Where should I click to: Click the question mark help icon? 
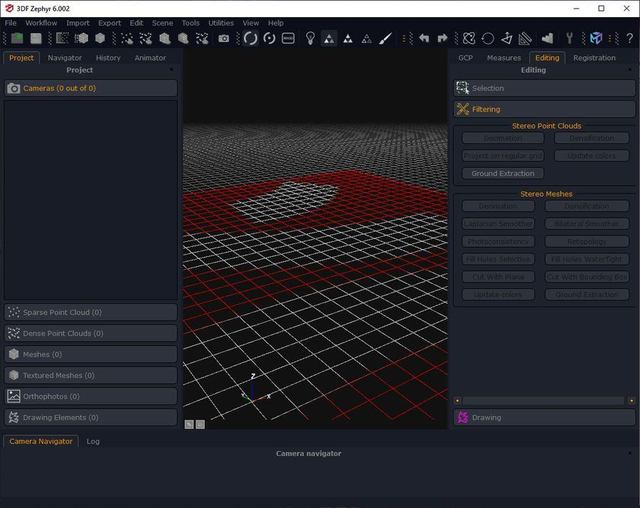tap(629, 38)
